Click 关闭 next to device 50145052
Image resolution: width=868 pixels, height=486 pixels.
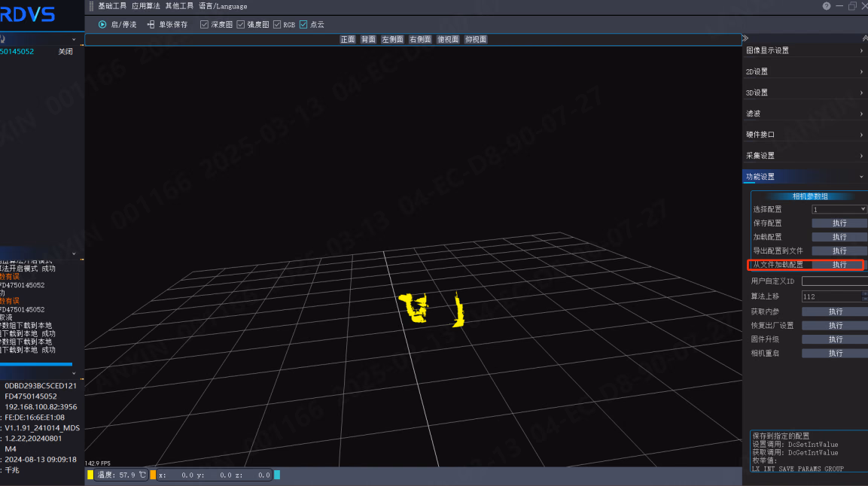click(65, 51)
